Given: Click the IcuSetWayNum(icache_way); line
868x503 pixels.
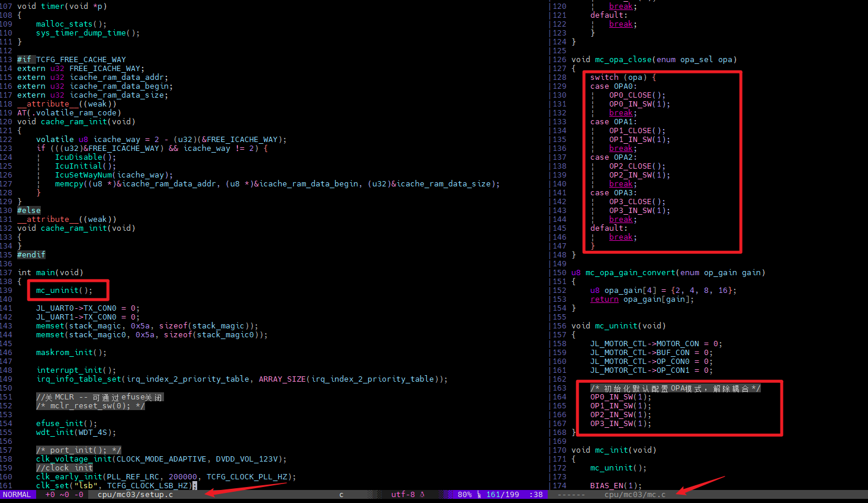Looking at the screenshot, I should click(114, 175).
